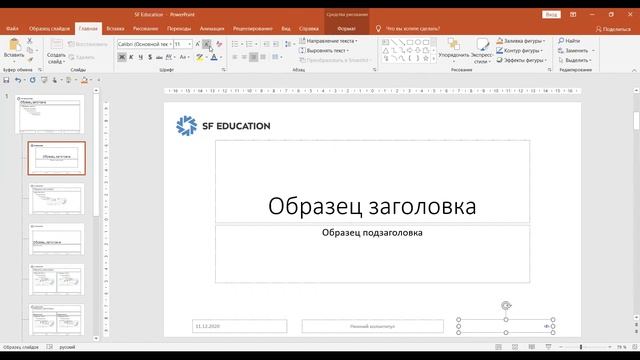
Task: Switch to the Формат tab
Action: (x=347, y=29)
